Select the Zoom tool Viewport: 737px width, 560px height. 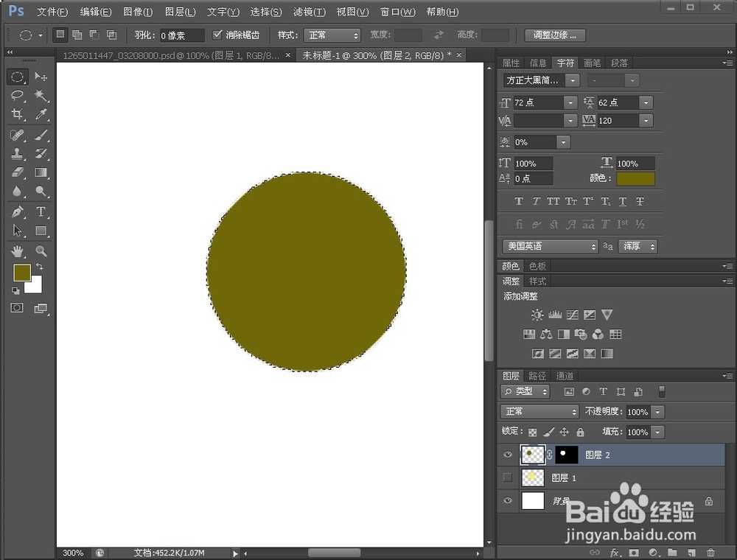41,251
